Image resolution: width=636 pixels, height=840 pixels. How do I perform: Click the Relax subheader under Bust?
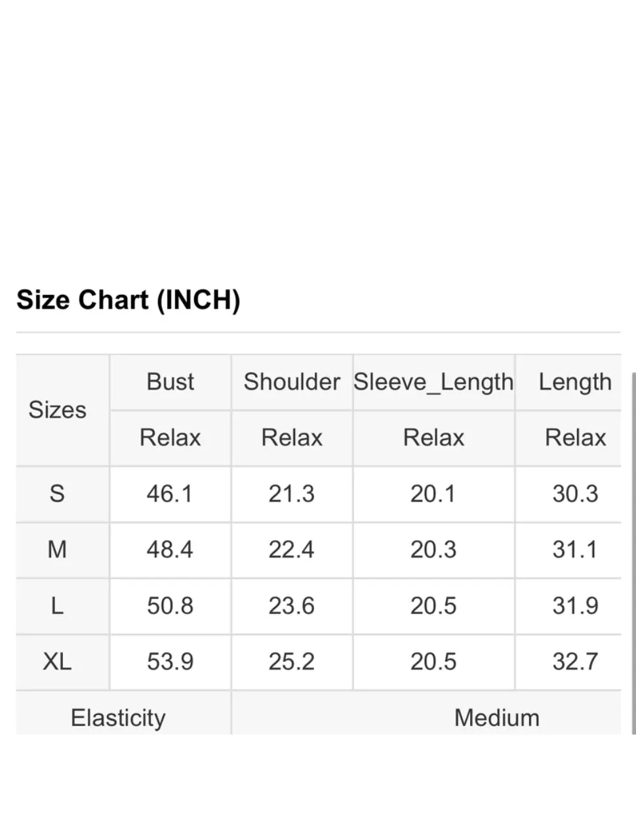coord(170,438)
